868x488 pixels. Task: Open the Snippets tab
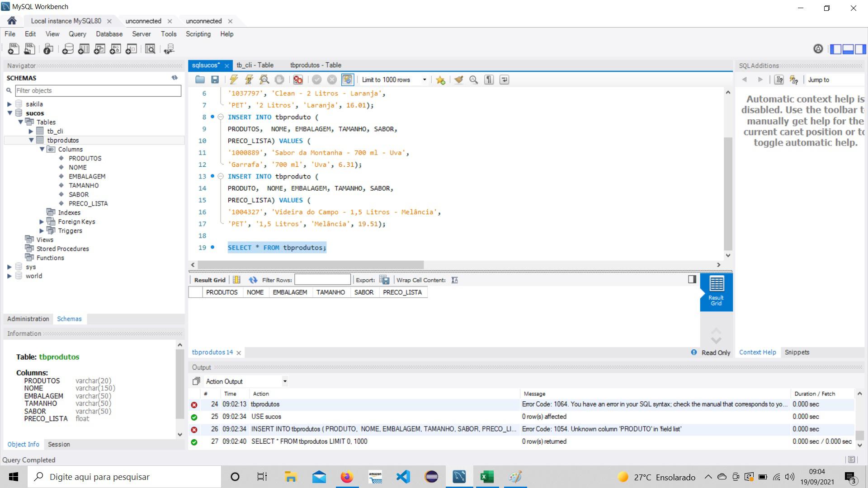[x=797, y=352]
